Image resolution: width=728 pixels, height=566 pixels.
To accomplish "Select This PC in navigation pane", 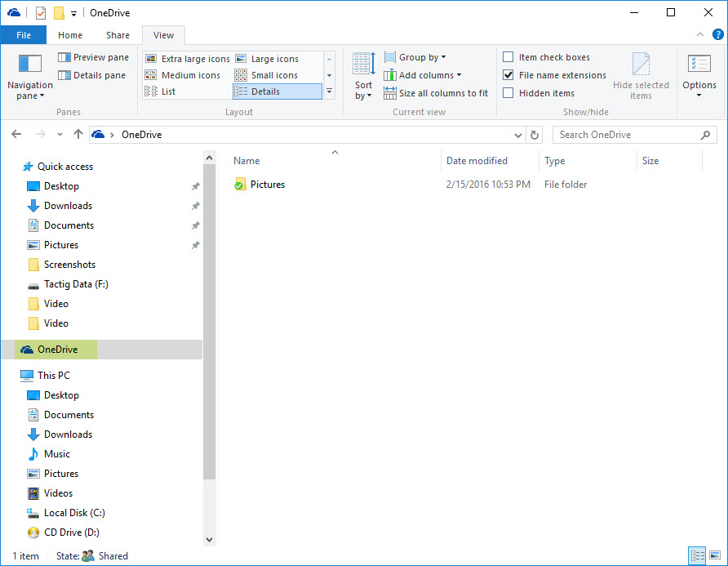I will (x=53, y=376).
